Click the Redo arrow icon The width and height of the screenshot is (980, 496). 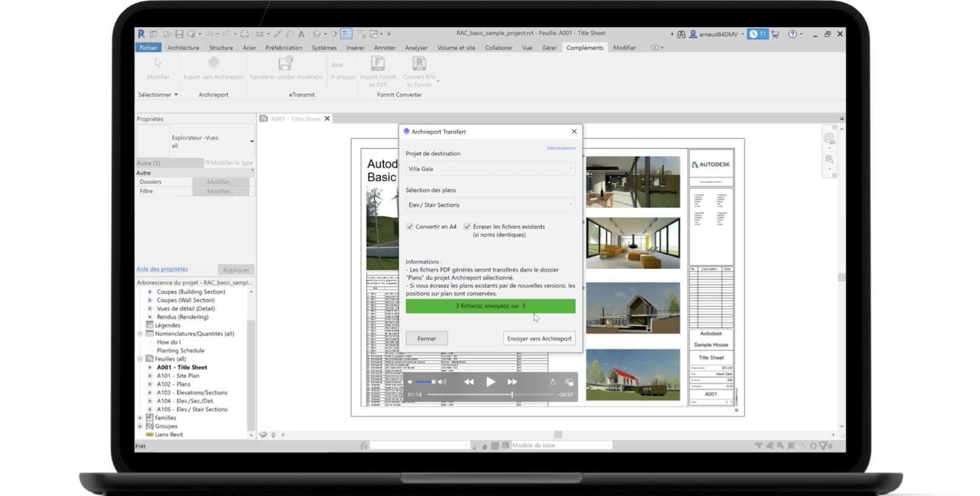(x=226, y=34)
